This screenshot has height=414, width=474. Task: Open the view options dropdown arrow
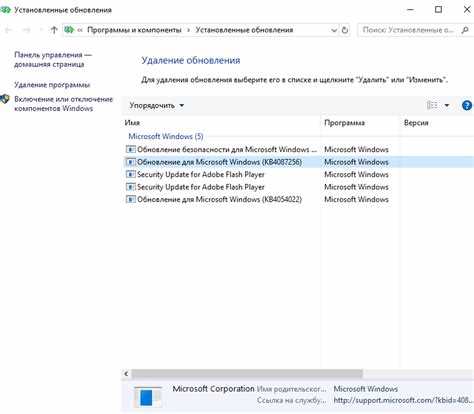click(447, 105)
